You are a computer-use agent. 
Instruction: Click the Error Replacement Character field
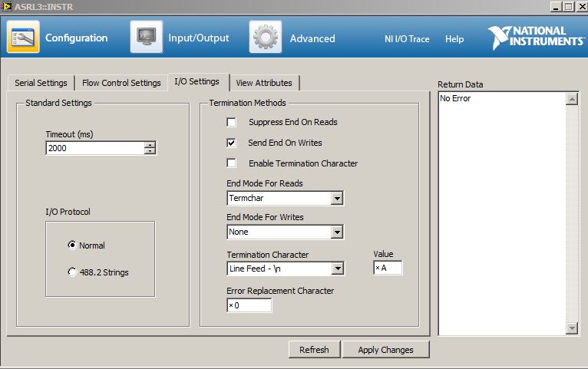click(249, 305)
